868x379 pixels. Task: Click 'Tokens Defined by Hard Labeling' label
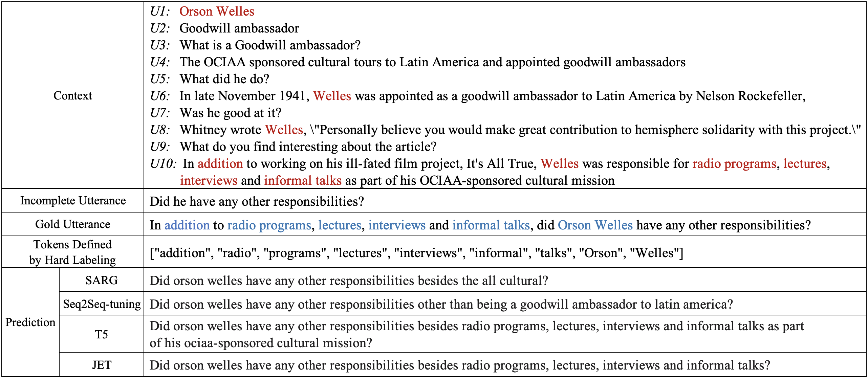[x=72, y=252]
